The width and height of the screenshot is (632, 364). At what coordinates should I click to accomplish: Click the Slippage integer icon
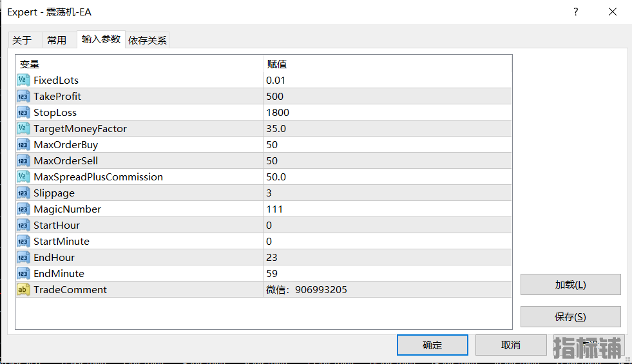tap(23, 193)
